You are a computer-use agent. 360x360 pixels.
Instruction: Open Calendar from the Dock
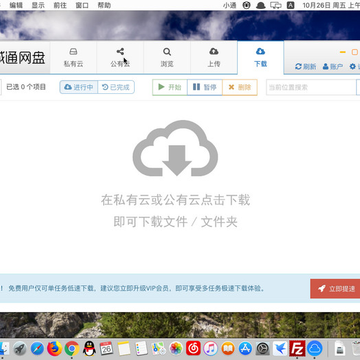[x=107, y=349]
